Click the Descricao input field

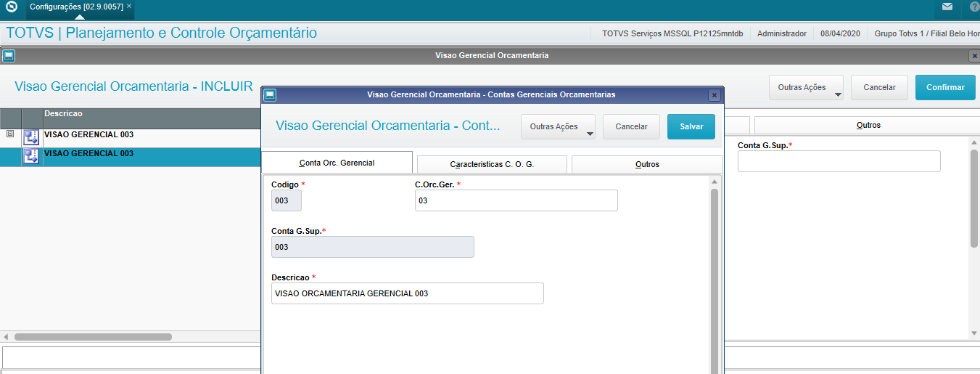pyautogui.click(x=408, y=293)
